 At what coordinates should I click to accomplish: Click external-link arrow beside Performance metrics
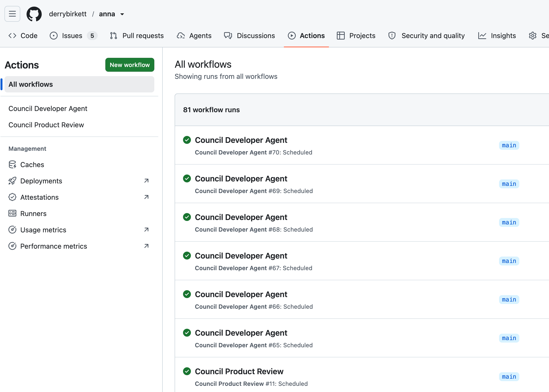pos(146,246)
